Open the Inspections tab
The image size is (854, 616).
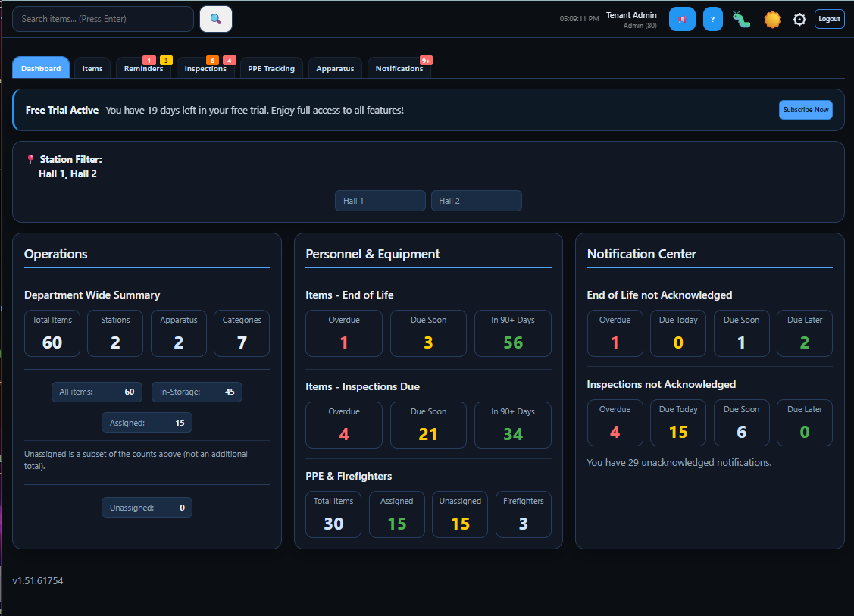coord(206,67)
